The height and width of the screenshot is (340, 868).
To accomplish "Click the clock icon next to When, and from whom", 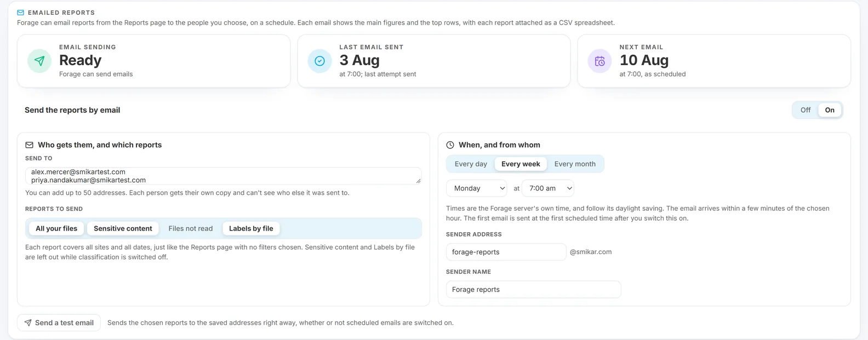I will point(450,145).
